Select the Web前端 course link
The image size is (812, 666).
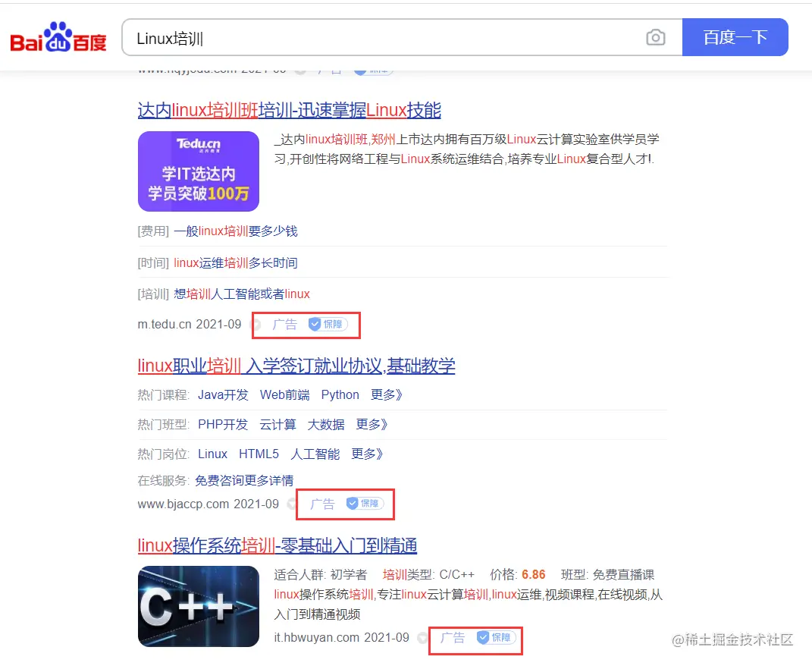(285, 395)
